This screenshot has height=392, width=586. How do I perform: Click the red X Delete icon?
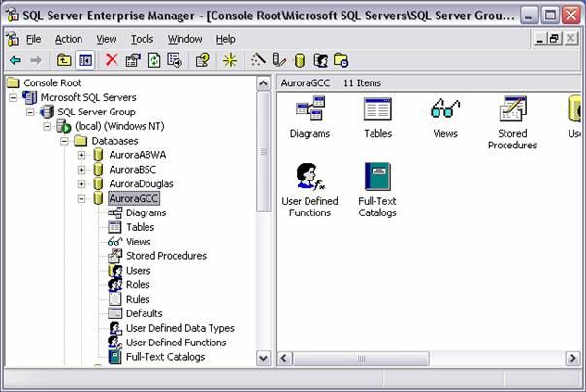pyautogui.click(x=112, y=60)
